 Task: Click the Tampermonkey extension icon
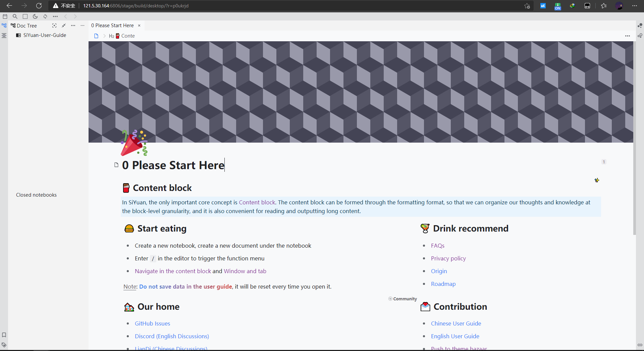point(587,6)
